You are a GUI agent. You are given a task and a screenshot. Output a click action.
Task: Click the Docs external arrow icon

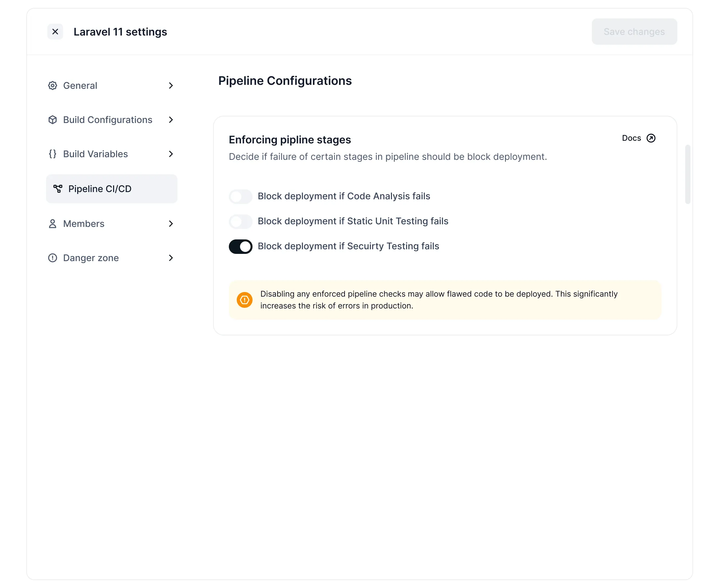651,138
